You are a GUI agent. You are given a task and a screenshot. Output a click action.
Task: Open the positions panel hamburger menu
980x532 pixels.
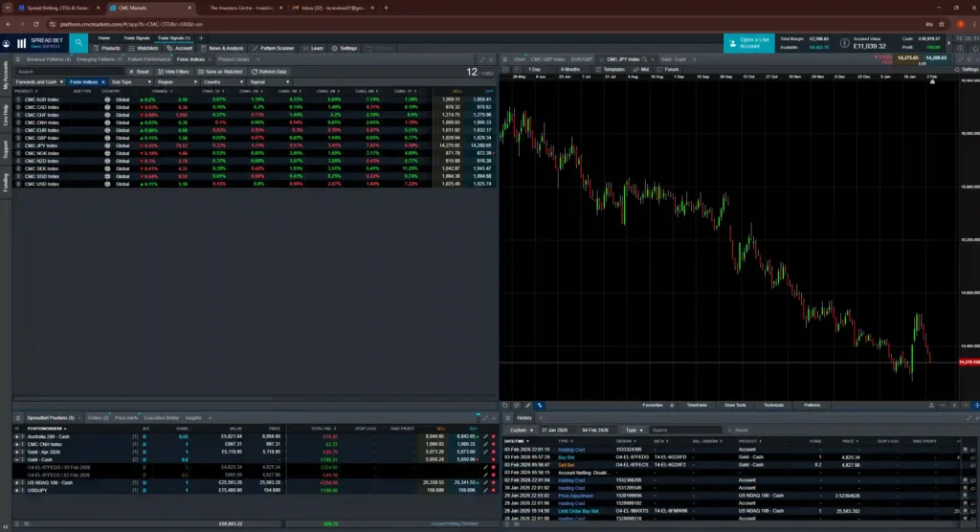(x=17, y=417)
